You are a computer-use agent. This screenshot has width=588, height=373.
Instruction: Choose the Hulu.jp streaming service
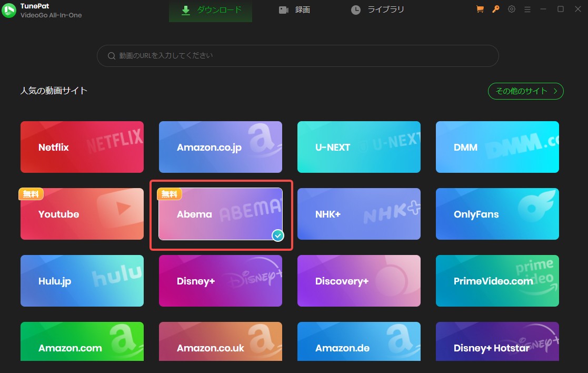point(82,281)
